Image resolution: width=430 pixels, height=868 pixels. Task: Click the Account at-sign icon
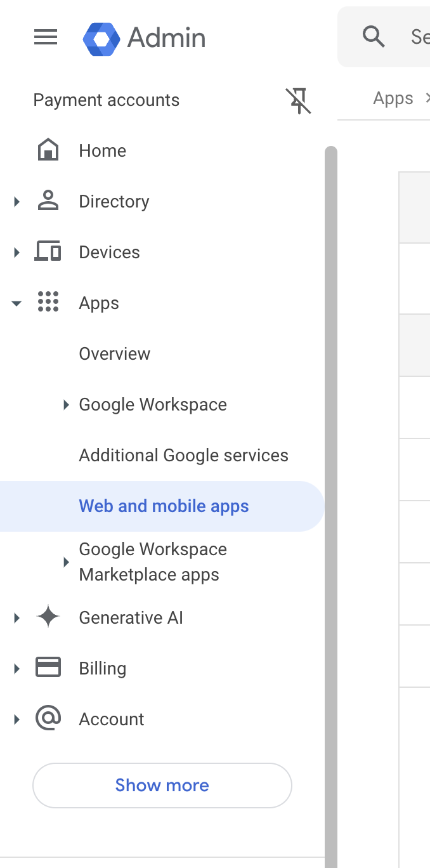coord(48,718)
